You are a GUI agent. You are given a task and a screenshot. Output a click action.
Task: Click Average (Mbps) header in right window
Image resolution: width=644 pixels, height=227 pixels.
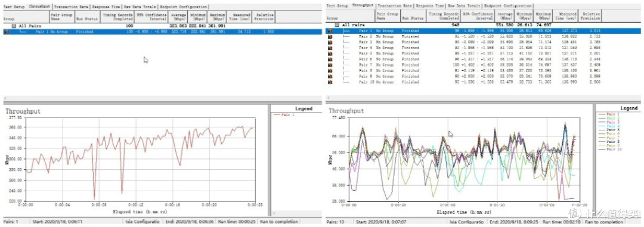point(504,16)
